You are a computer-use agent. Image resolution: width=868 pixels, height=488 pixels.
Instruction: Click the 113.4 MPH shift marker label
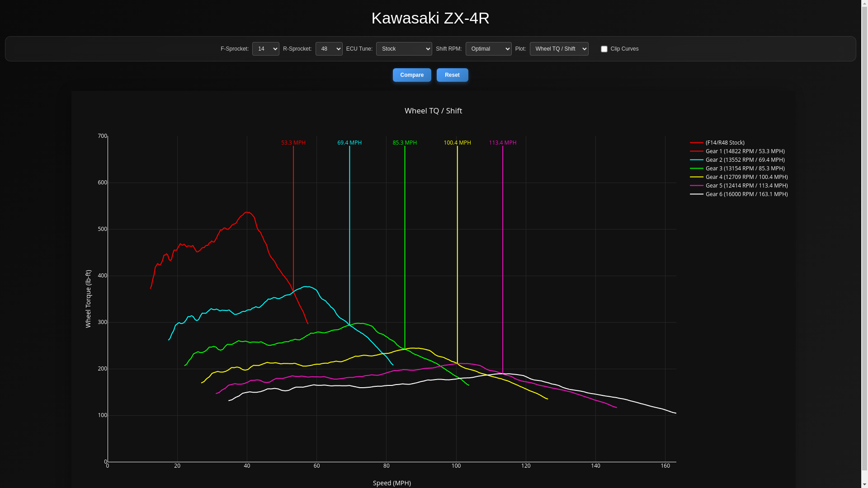[x=503, y=143]
